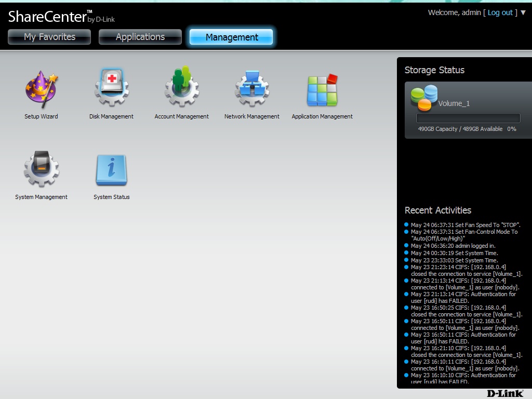Click "May 23 16:50:11 CIFS: Authentication" entry
Screen dimensions: 532x399
[x=463, y=338]
